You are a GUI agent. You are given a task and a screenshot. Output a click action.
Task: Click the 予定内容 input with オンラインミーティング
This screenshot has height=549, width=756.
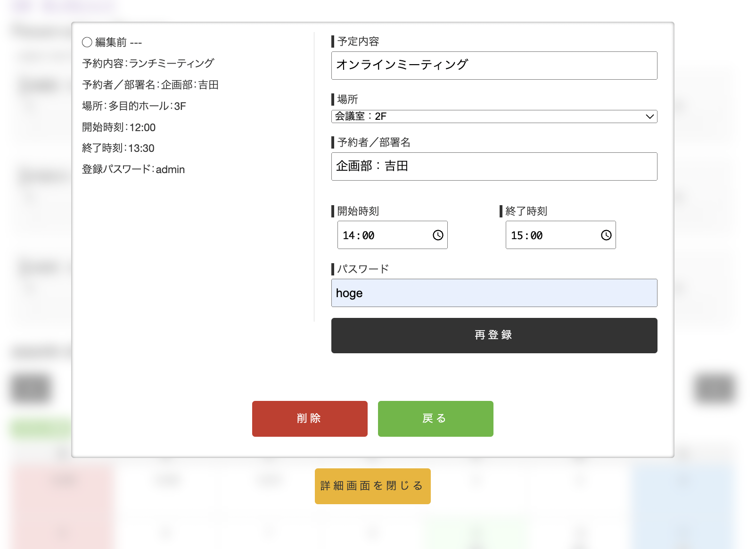[494, 66]
